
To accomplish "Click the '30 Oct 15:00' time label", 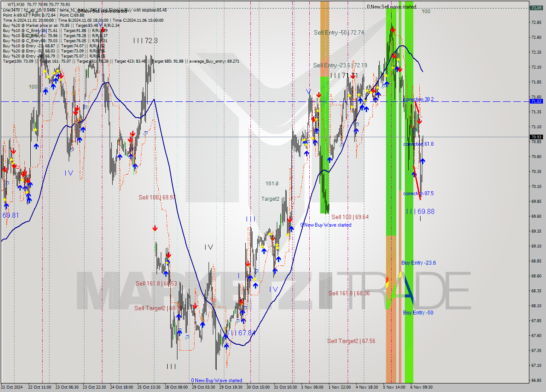I will coord(258,387).
